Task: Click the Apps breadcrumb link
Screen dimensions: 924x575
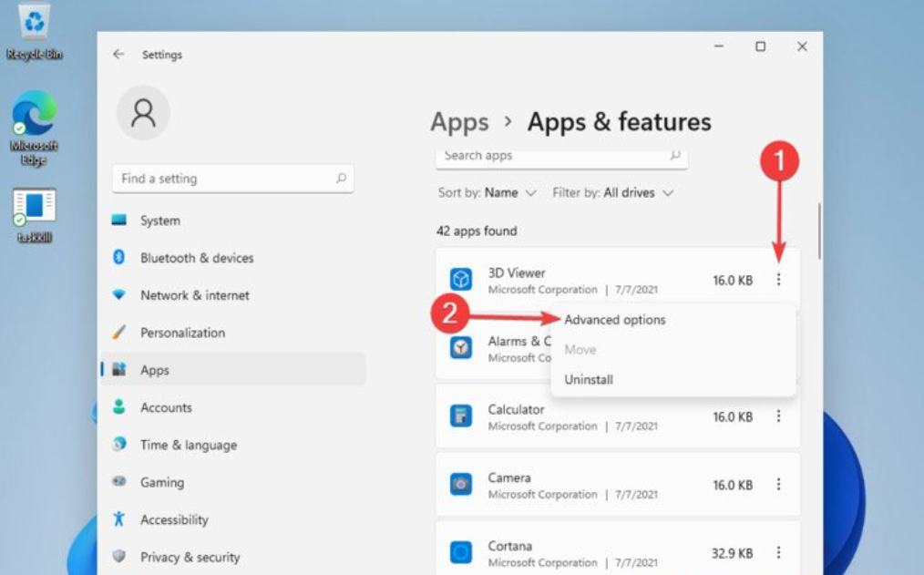Action: click(x=459, y=122)
